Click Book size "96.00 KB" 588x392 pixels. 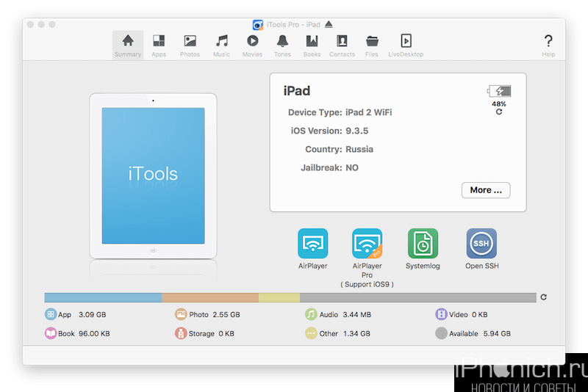coord(94,333)
